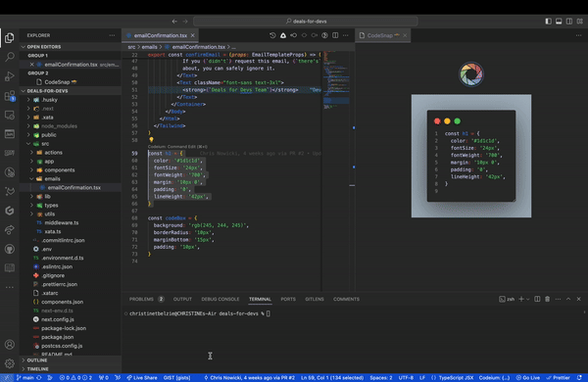Image resolution: width=588 pixels, height=382 pixels.
Task: Click the CodeSnap shutter capture button
Action: point(471,74)
